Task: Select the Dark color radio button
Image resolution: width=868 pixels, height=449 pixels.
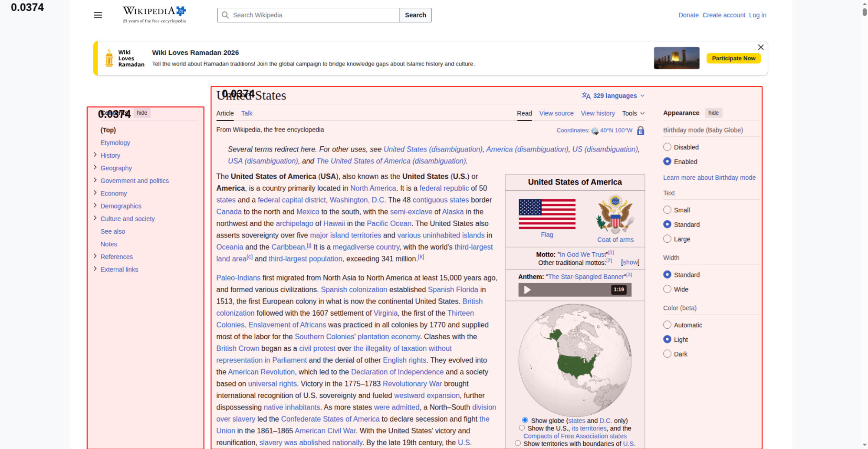Action: (x=667, y=354)
